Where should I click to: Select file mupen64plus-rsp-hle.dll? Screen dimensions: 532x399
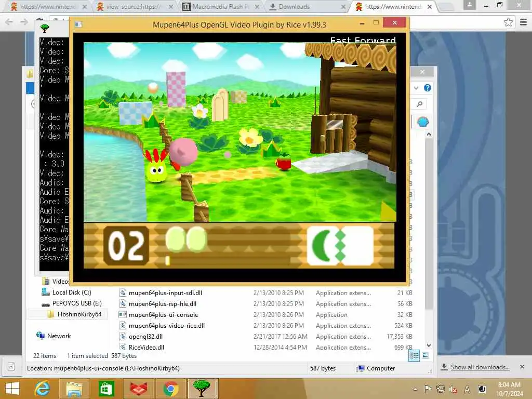163,303
